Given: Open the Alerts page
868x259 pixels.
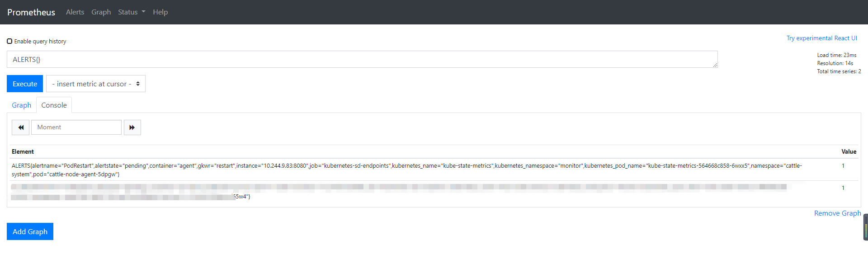Looking at the screenshot, I should point(75,12).
